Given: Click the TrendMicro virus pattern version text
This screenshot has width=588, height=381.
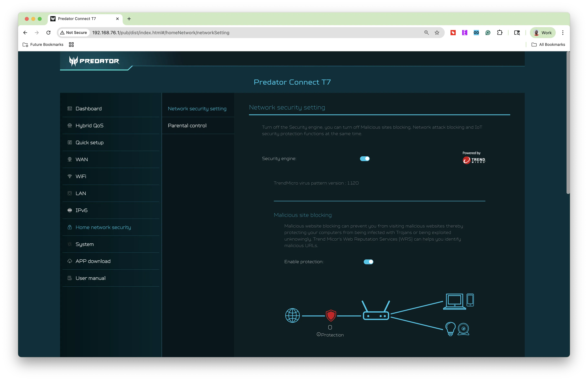Looking at the screenshot, I should pos(316,183).
